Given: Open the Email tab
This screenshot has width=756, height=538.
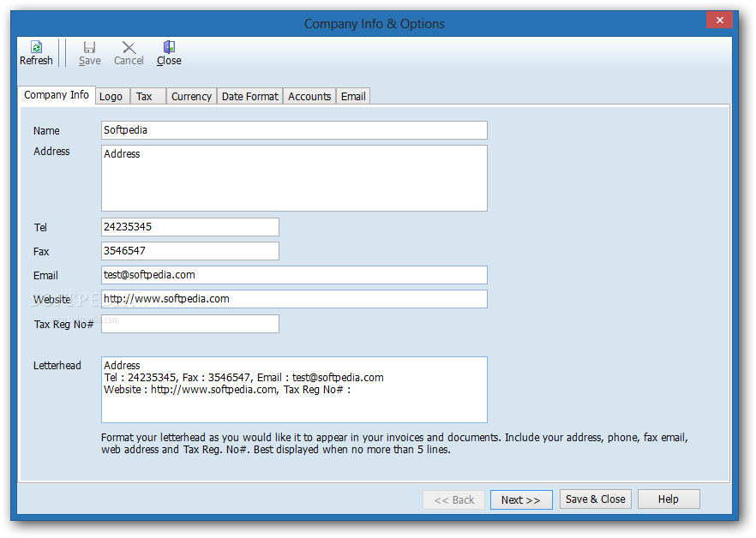Looking at the screenshot, I should point(353,97).
